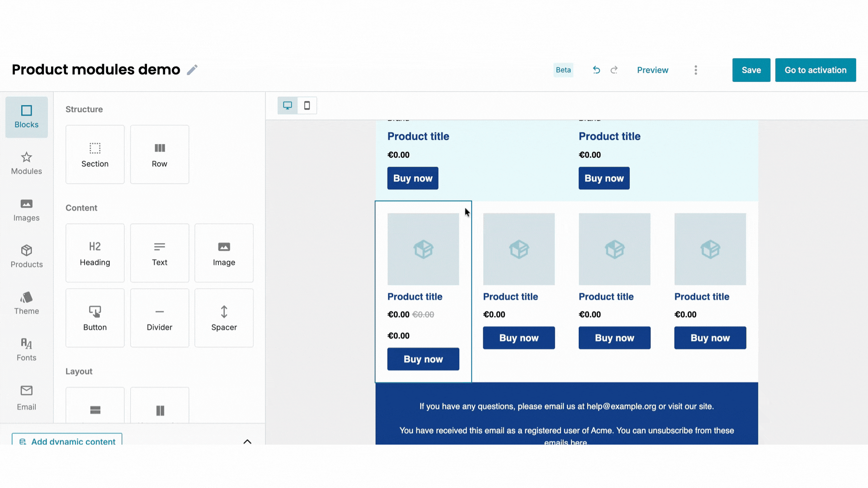Switch to mobile preview mode
This screenshot has width=868, height=488.
(307, 105)
